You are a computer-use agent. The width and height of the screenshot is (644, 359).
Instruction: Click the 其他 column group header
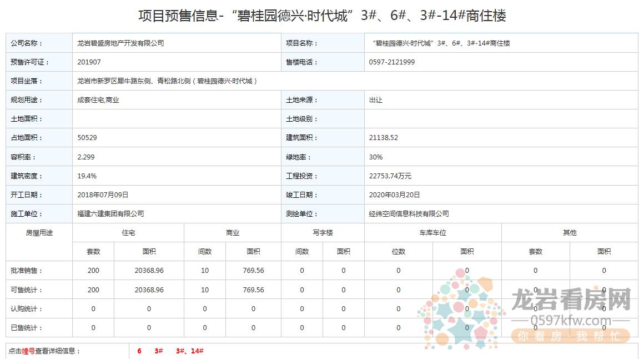tap(570, 233)
